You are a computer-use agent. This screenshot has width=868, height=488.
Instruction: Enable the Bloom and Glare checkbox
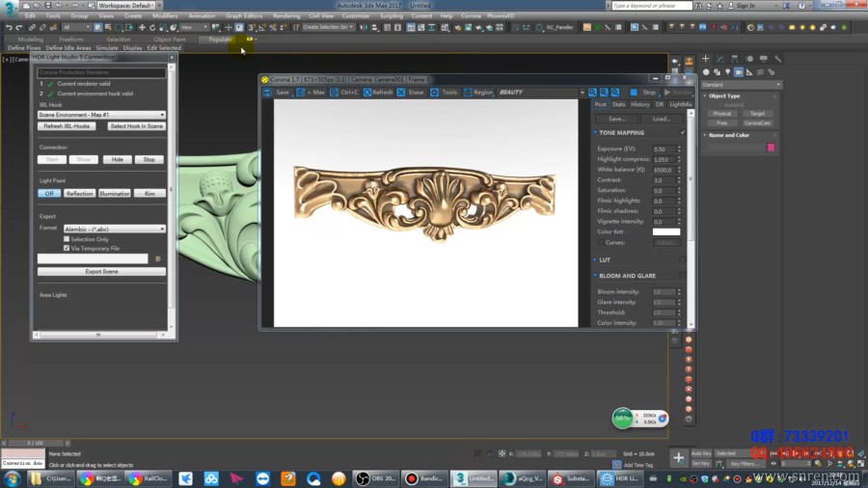pos(682,276)
